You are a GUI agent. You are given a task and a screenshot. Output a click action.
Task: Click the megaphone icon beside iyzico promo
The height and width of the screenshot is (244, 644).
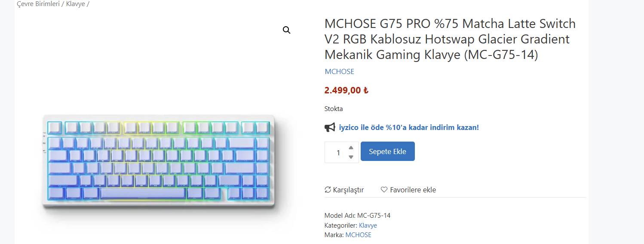click(330, 127)
